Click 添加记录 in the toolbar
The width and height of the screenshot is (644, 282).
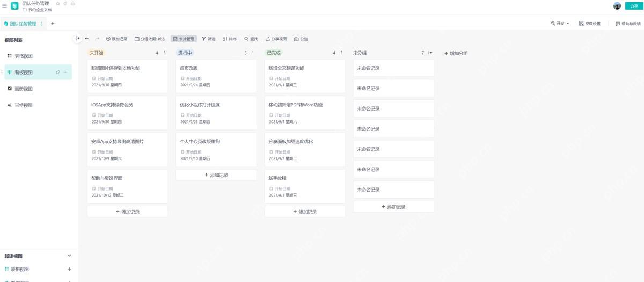coord(116,39)
